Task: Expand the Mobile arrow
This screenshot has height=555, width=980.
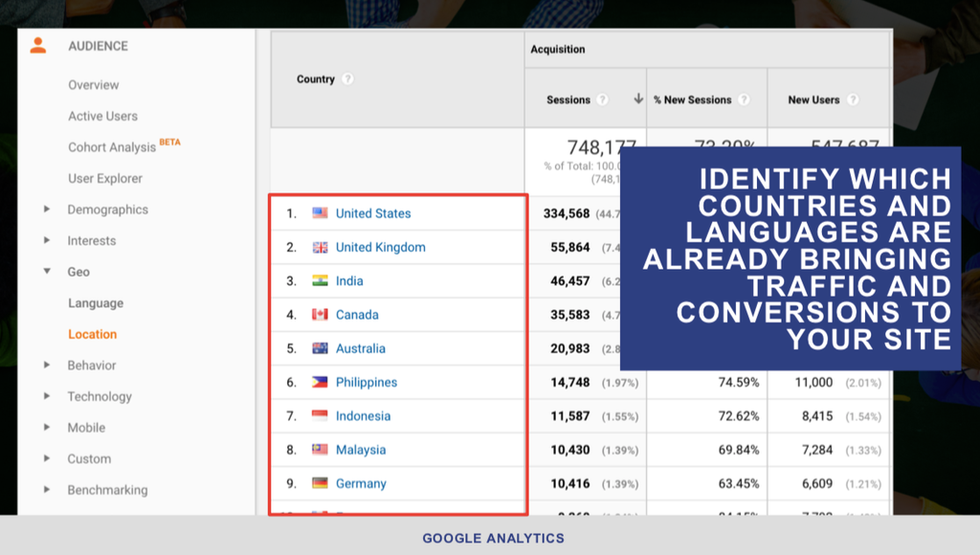Action: coord(47,428)
